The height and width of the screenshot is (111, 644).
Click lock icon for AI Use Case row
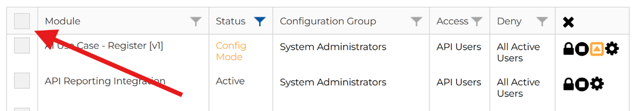568,49
